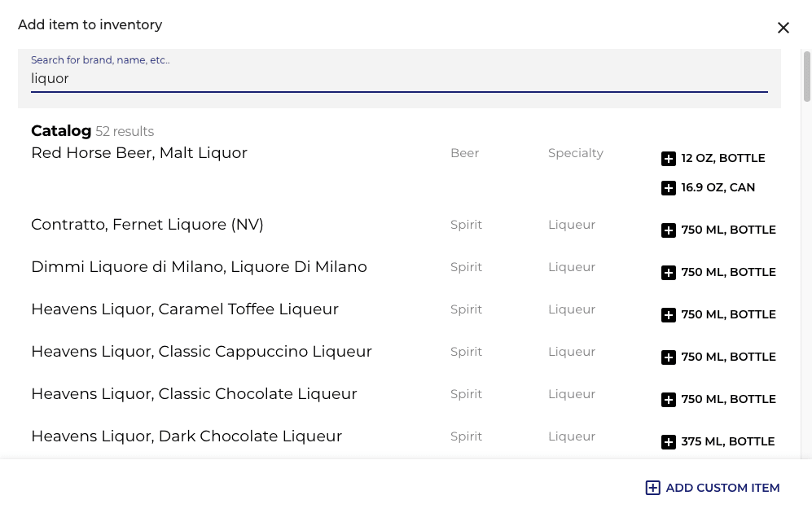
Task: Focus the search field containing liquor
Action: 399,79
